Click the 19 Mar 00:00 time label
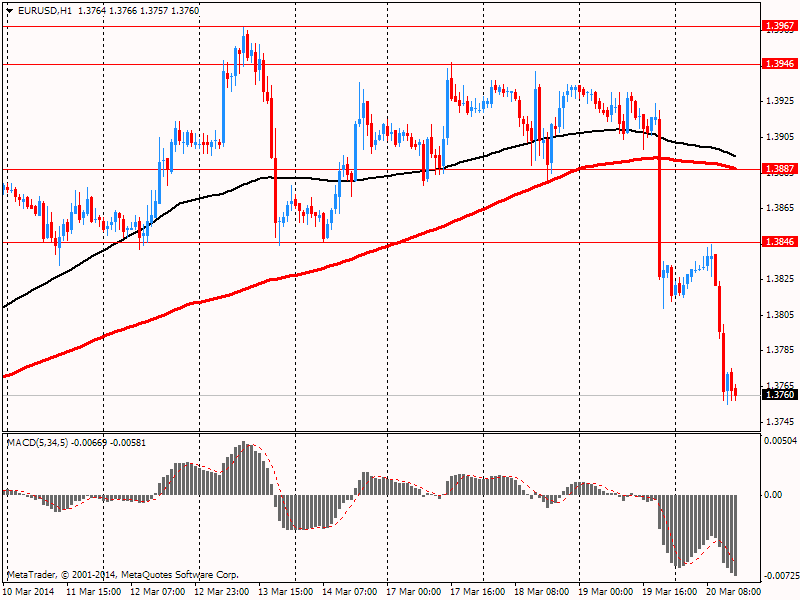This screenshot has width=800, height=600. coord(606,592)
